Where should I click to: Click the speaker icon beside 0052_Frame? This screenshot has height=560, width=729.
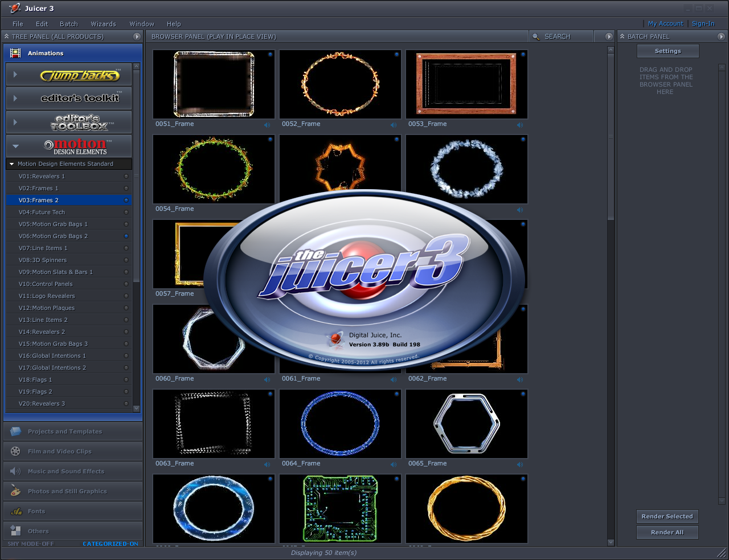click(x=394, y=125)
